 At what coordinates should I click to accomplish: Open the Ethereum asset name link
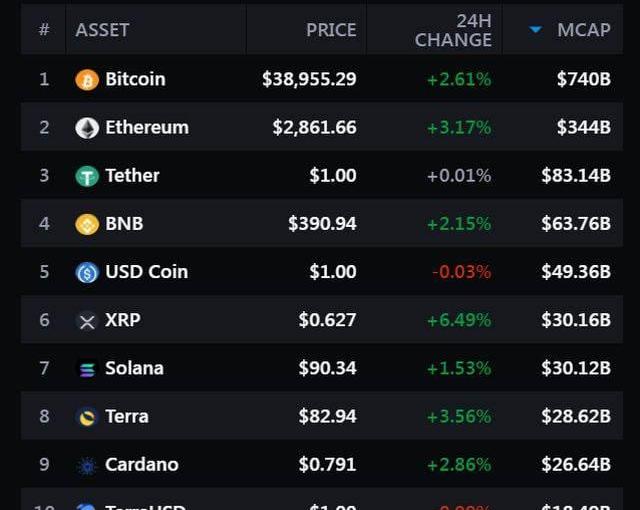pyautogui.click(x=147, y=127)
